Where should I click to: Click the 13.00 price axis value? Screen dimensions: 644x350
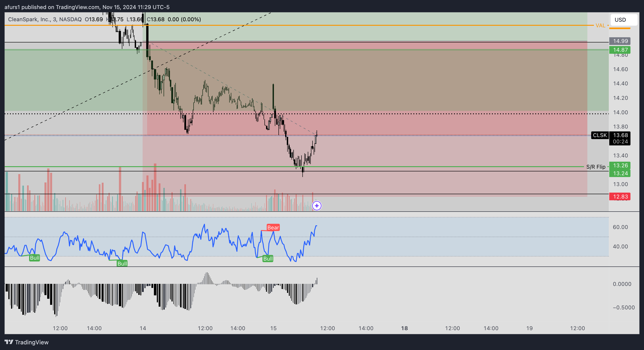click(x=620, y=184)
